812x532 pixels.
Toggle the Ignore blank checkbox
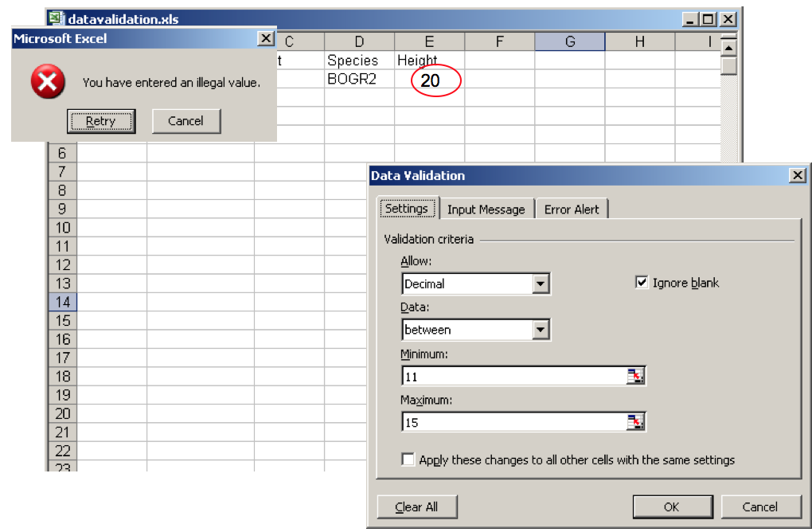[x=642, y=283]
